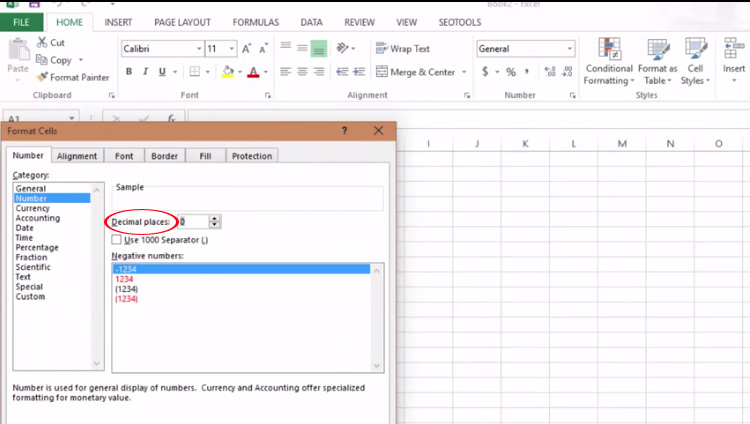Enable the Use 1000 Separator checkbox

(x=117, y=240)
